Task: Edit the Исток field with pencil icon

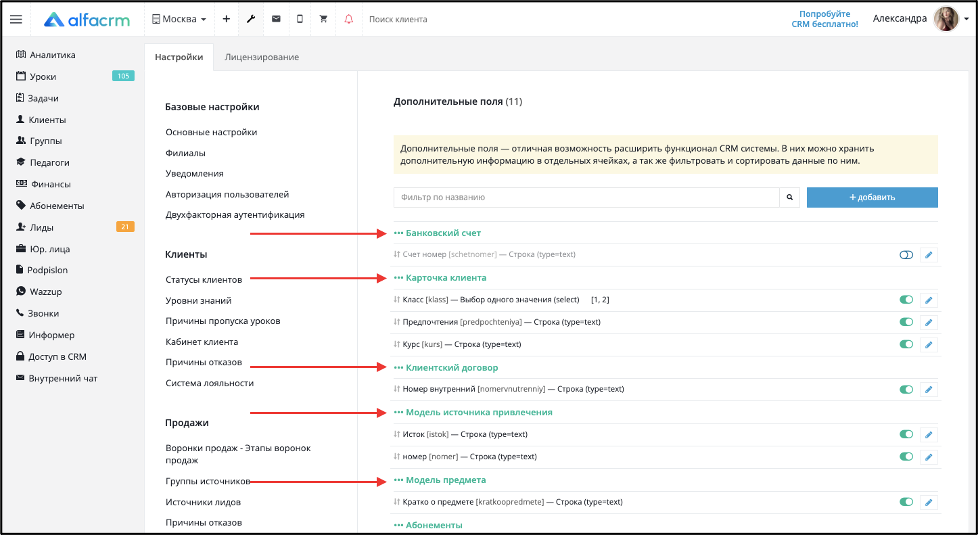Action: pyautogui.click(x=928, y=434)
